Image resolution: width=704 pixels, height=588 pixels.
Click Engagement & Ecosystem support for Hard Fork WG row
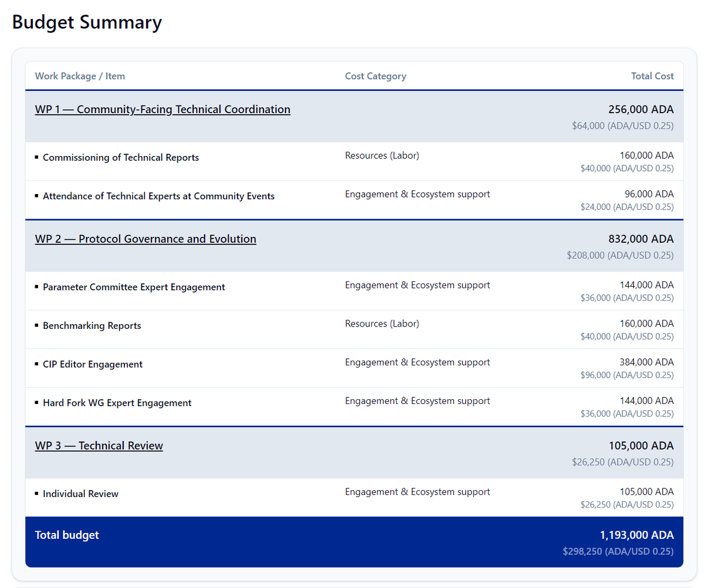pyautogui.click(x=418, y=401)
